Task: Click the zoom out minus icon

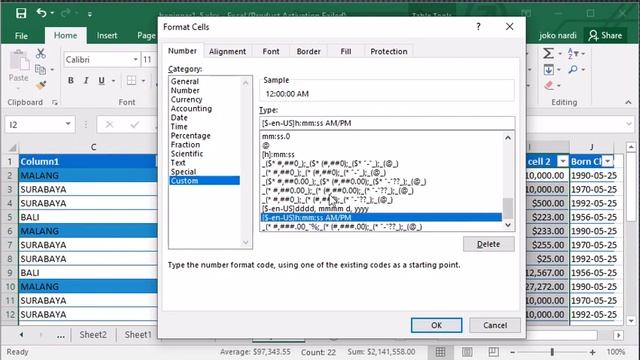Action: tap(513, 352)
